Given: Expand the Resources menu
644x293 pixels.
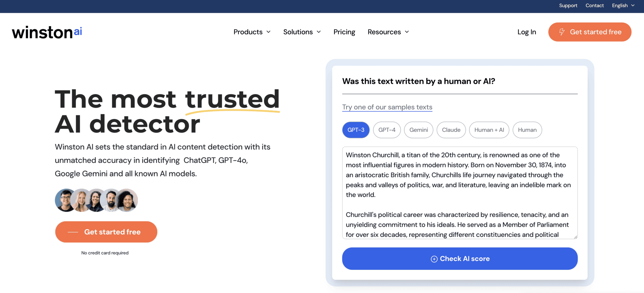Looking at the screenshot, I should 388,32.
